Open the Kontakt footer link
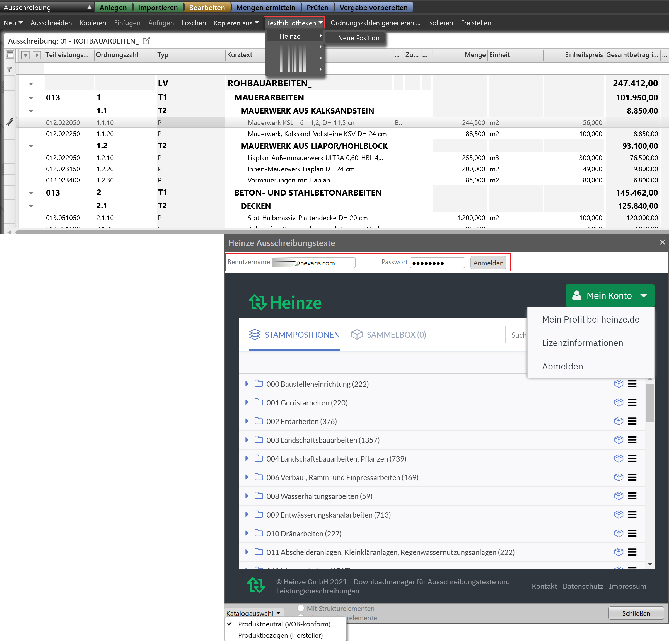Screen dimensions: 669x644 [544, 587]
